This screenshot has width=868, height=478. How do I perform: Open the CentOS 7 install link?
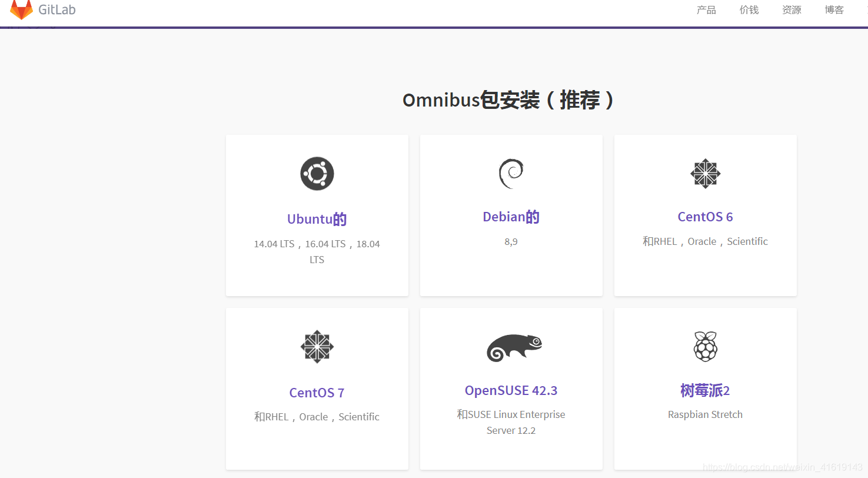(x=317, y=393)
